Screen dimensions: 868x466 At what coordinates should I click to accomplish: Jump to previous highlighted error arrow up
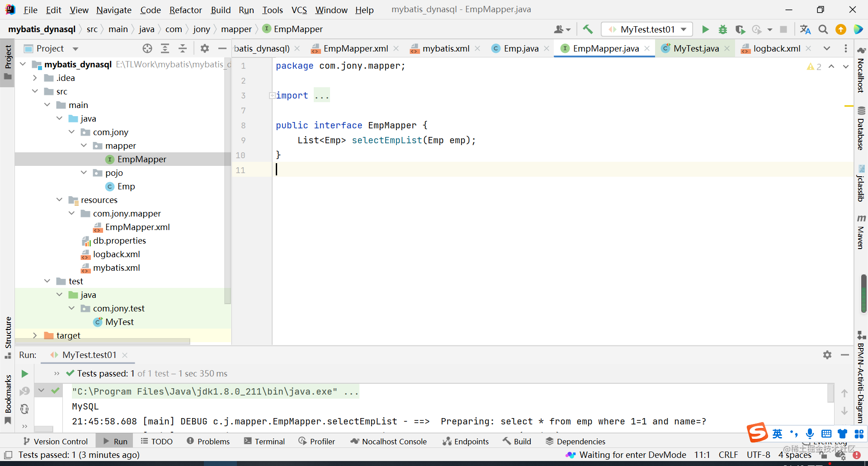click(x=831, y=66)
